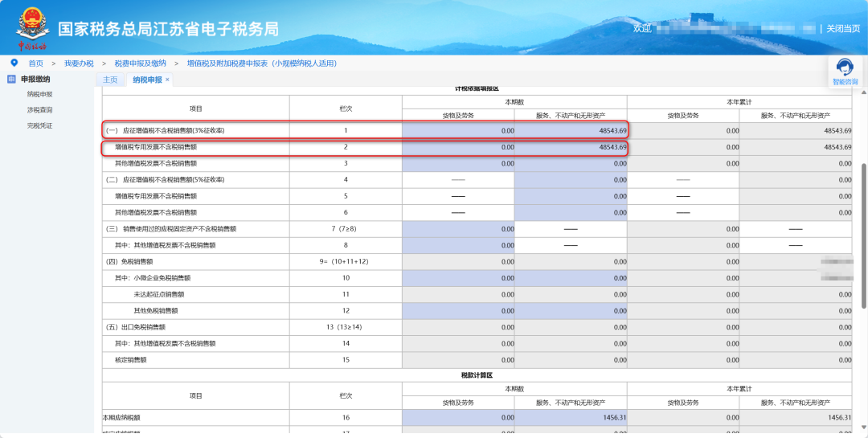
Task: Click the 增值税及附加税费申报表 breadcrumb link
Action: coord(262,63)
